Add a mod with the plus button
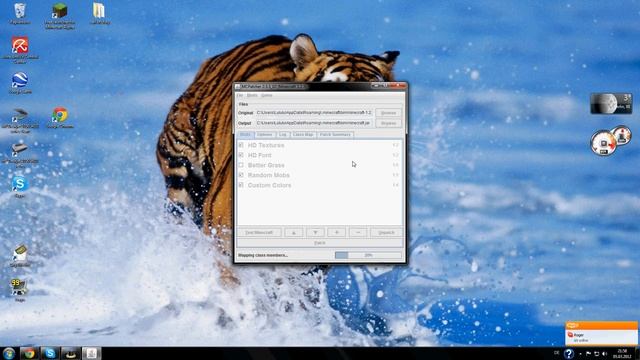The height and width of the screenshot is (360, 640). tap(337, 233)
